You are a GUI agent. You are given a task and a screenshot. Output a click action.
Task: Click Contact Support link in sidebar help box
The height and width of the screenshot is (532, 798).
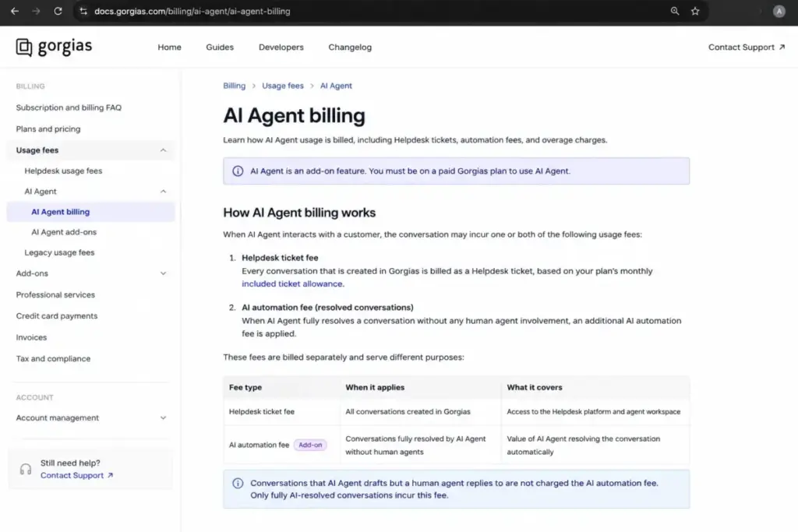click(77, 476)
